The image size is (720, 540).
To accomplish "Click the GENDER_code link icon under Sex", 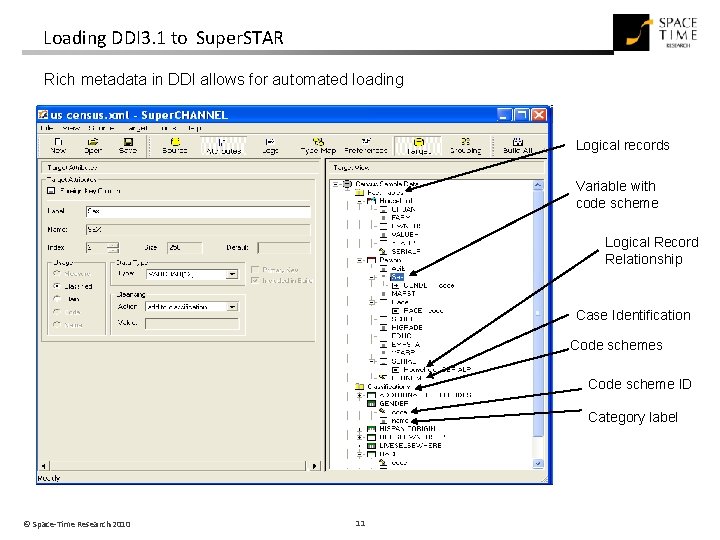I will 396,286.
